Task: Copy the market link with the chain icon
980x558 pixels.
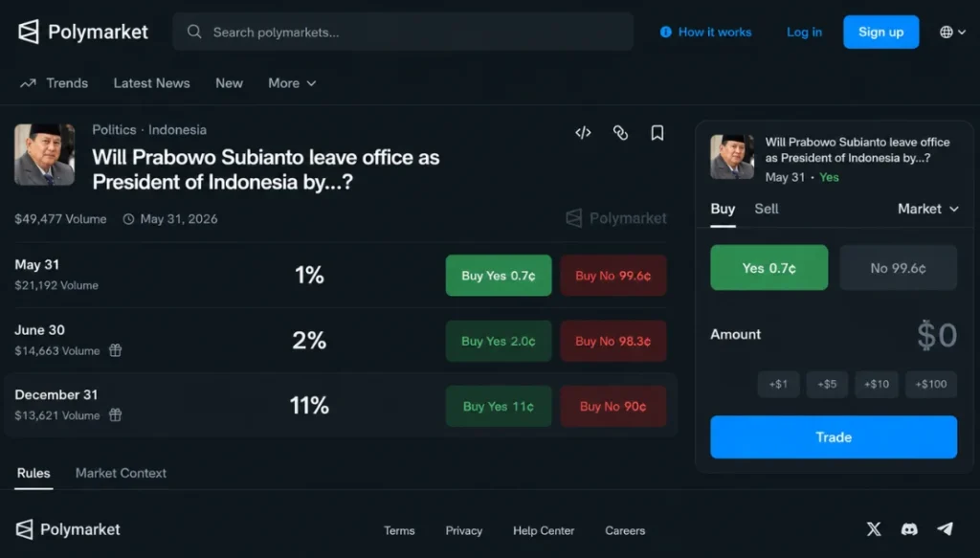Action: (x=620, y=132)
